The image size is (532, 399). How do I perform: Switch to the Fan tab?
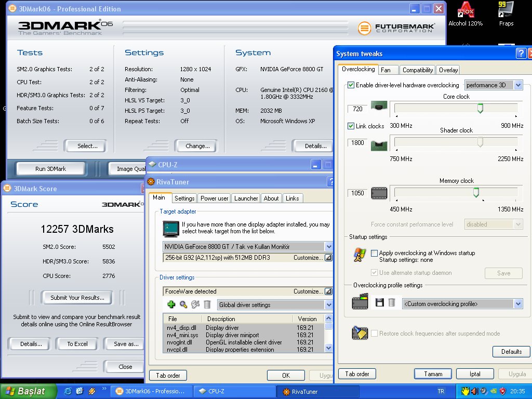(x=388, y=70)
